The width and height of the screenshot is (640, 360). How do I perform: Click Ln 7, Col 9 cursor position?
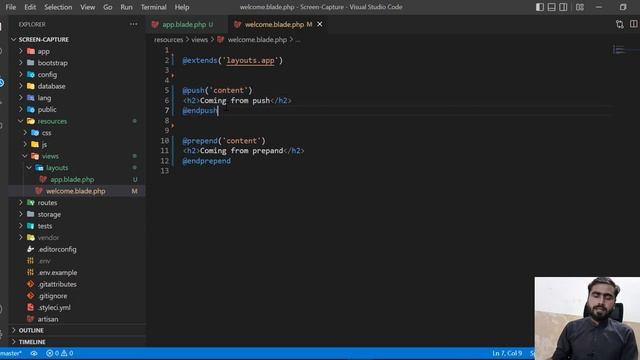pyautogui.click(x=507, y=353)
